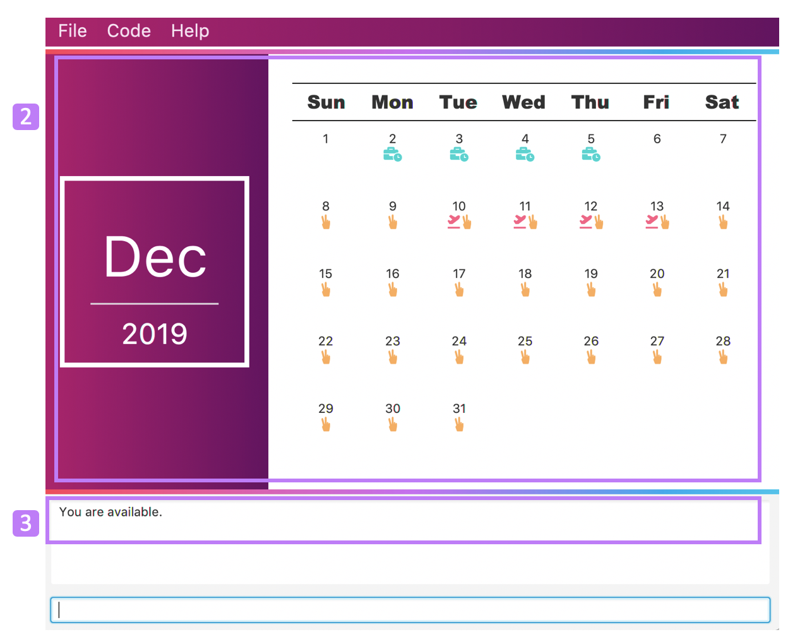Click the holiday hand icon under December 8
812x644 pixels.
[x=326, y=222]
